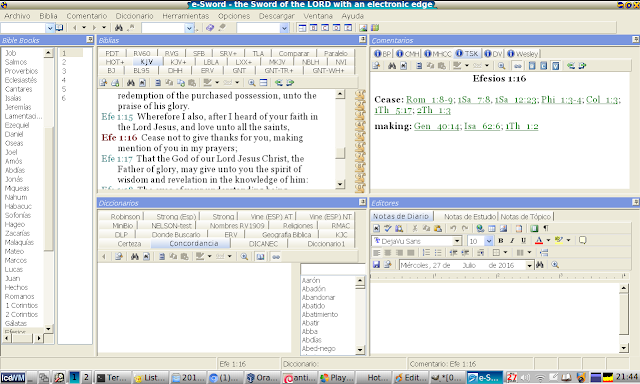This screenshot has height=384, width=640.
Task: Toggle bold formatting in the notes editor
Action: pyautogui.click(x=501, y=241)
